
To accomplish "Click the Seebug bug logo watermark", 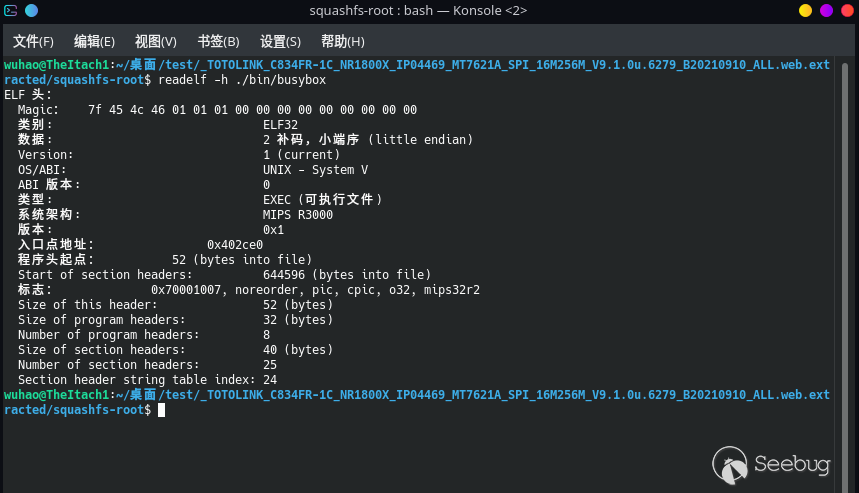I will click(730, 465).
